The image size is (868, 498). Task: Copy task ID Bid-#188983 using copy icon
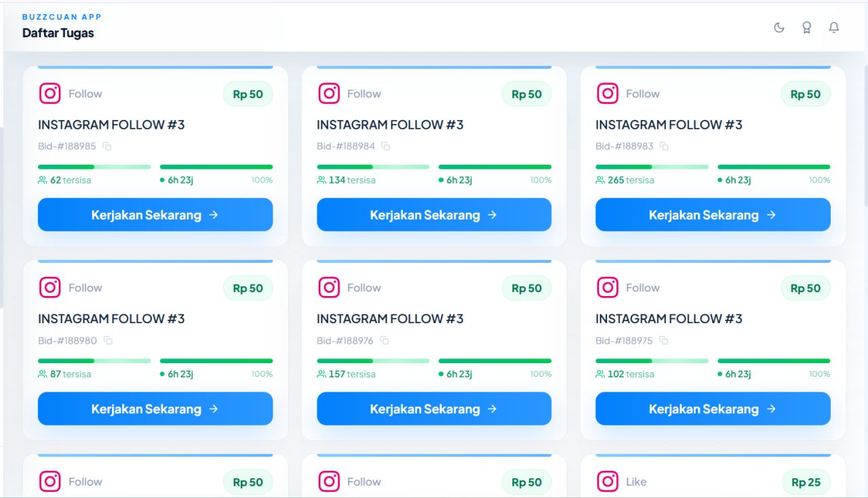[665, 146]
